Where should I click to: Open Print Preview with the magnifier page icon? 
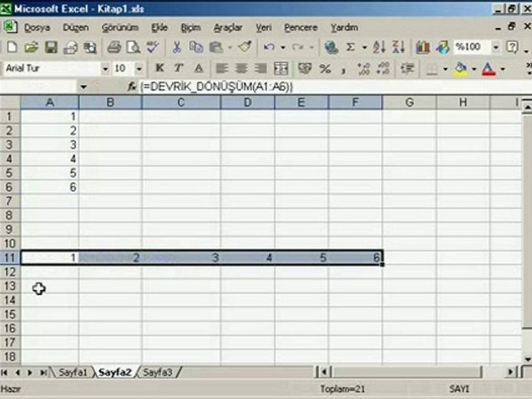point(134,47)
